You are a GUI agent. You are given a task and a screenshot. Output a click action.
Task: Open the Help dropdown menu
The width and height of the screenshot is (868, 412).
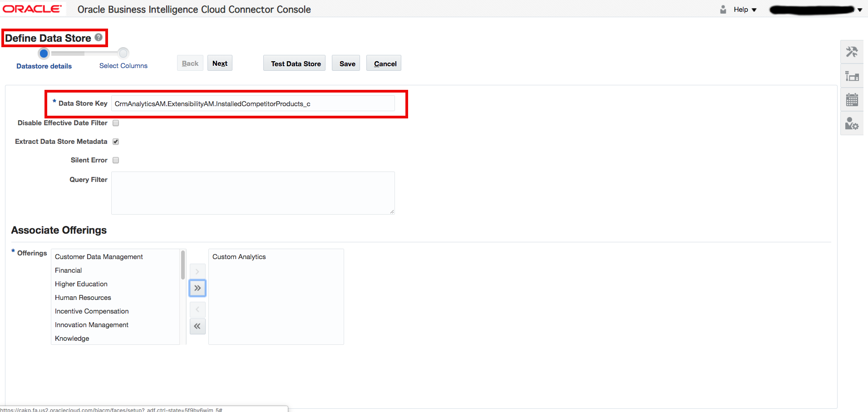(x=745, y=10)
